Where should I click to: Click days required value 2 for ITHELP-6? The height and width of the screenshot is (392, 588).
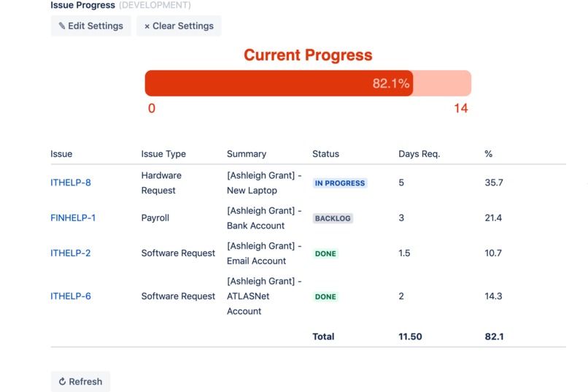click(401, 296)
